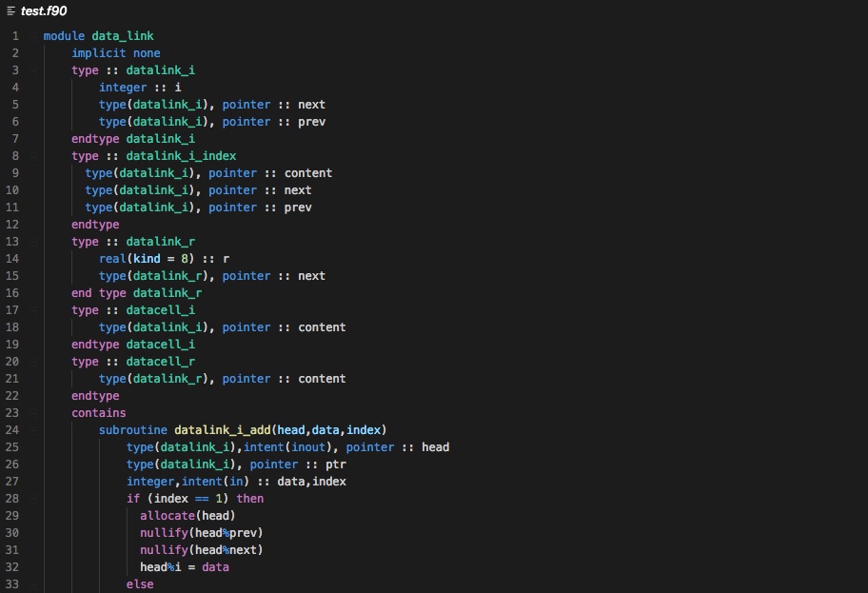868x593 pixels.
Task: Click line number 16 in the gutter
Action: click(12, 293)
